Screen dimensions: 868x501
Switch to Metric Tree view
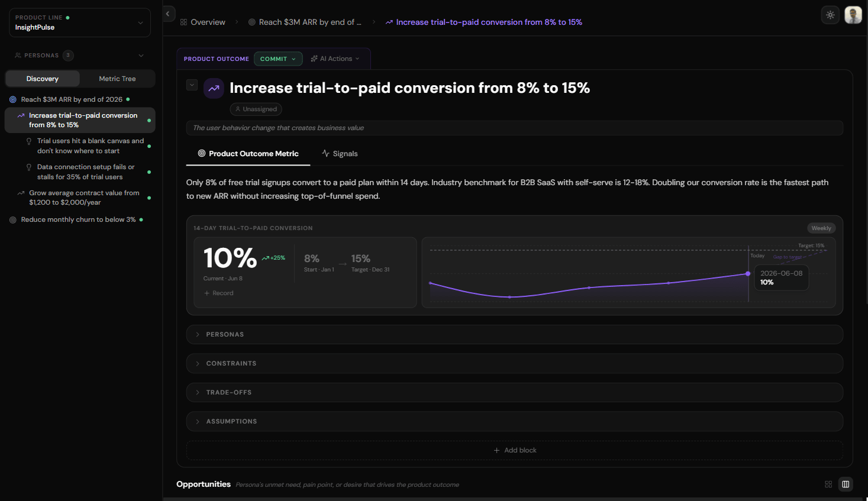[x=117, y=79]
